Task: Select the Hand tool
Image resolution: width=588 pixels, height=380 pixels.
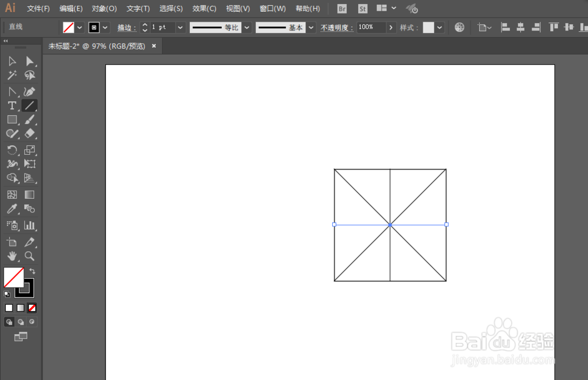Action: click(12, 256)
